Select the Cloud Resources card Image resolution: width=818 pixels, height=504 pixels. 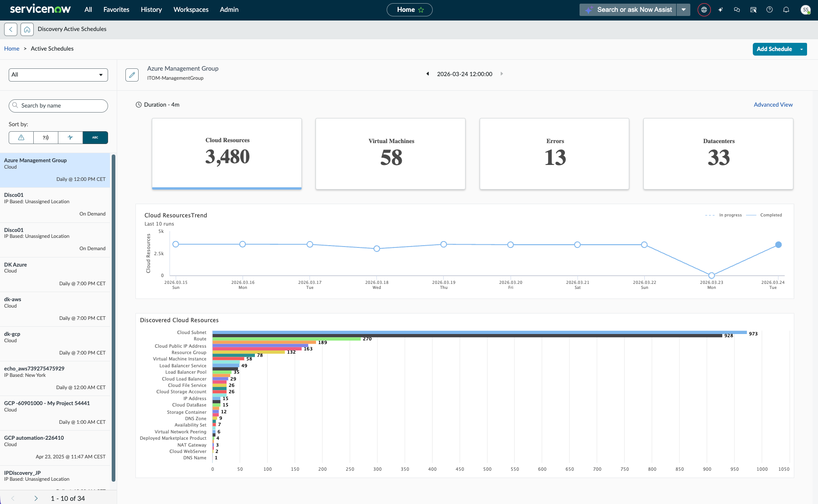[227, 154]
